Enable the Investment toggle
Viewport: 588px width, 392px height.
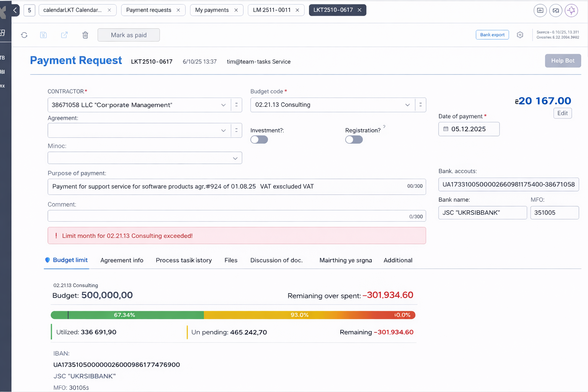[259, 140]
